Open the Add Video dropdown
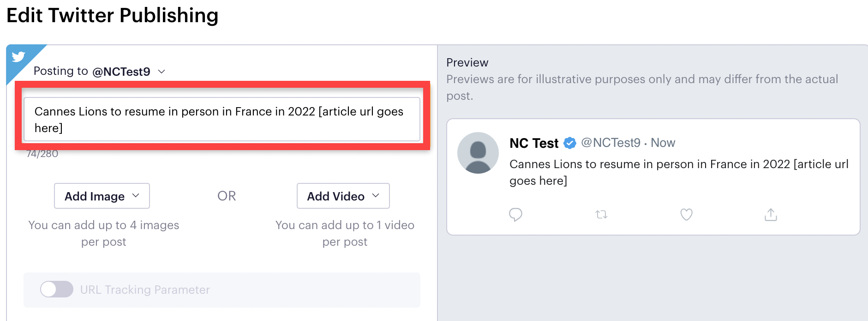The width and height of the screenshot is (868, 321). (x=343, y=196)
